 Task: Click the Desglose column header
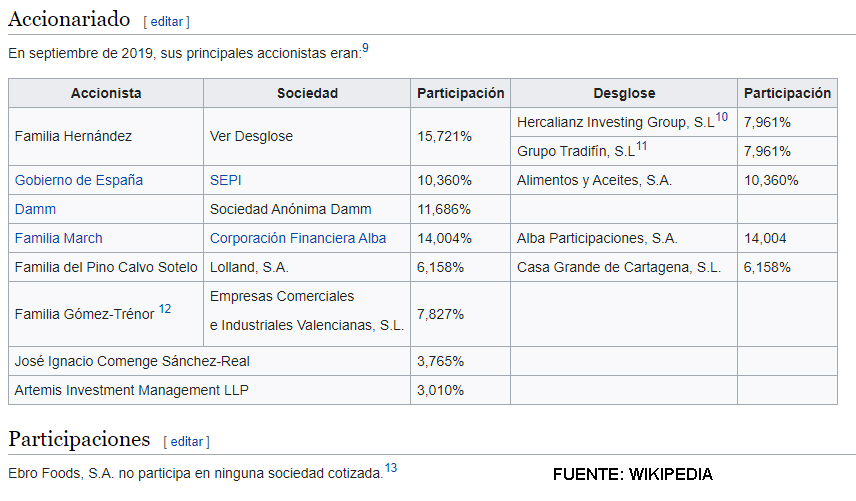coord(624,93)
